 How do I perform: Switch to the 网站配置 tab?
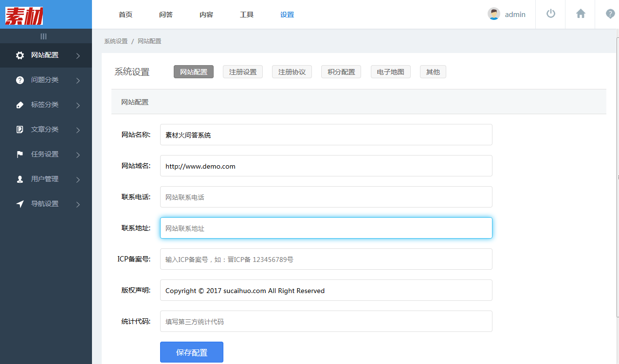click(194, 72)
